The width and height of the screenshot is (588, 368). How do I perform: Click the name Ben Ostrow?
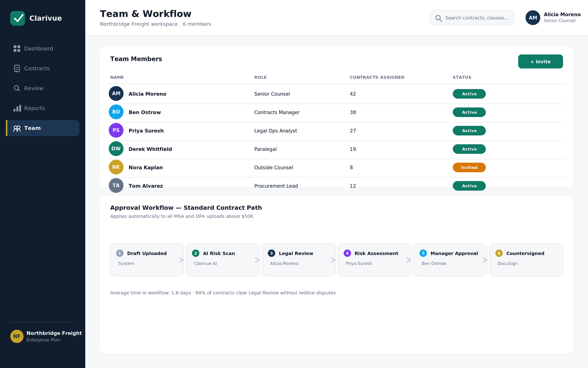click(x=145, y=112)
